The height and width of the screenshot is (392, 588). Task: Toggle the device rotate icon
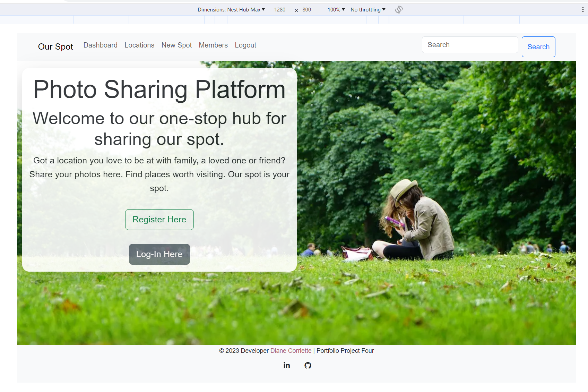[x=399, y=10]
